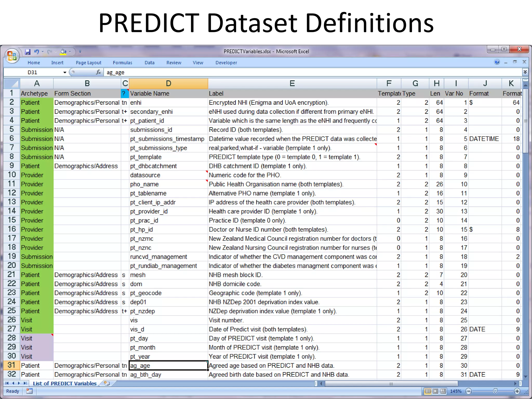This screenshot has height=399, width=532.
Task: Close the workbook with ribbon X icon
Action: pyautogui.click(x=524, y=62)
